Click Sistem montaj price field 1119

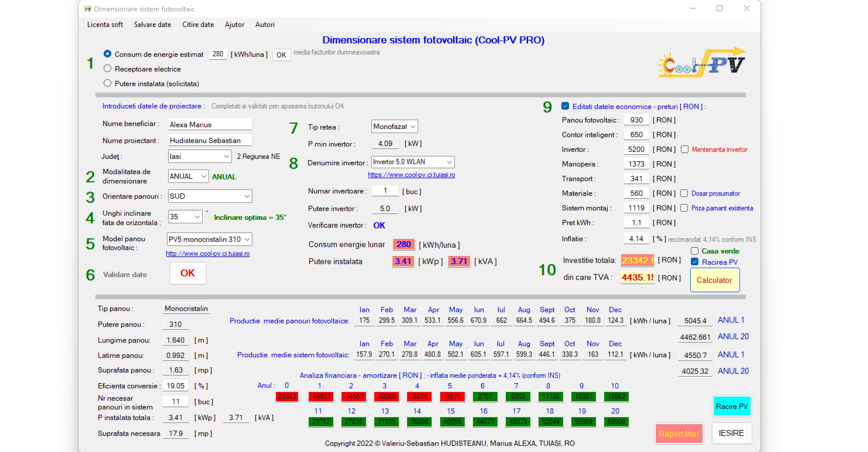click(636, 208)
